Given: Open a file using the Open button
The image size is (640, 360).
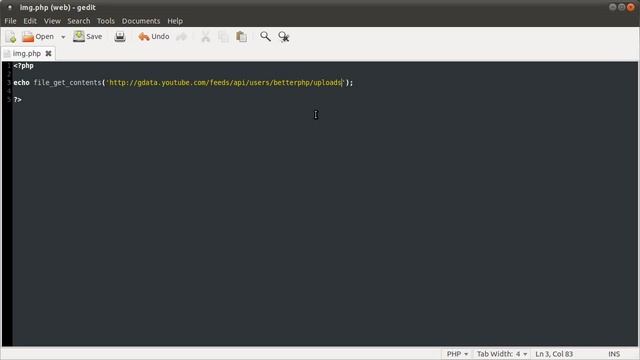Looking at the screenshot, I should (38, 37).
